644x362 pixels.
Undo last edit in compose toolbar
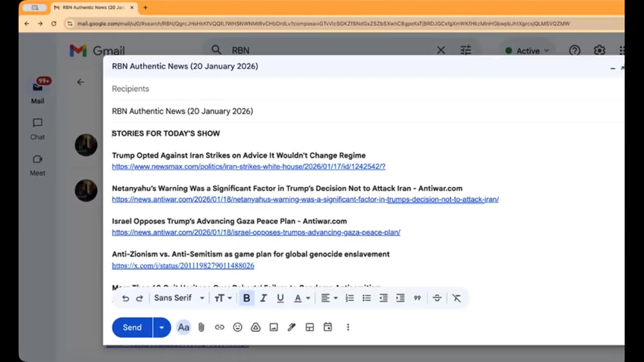point(125,298)
